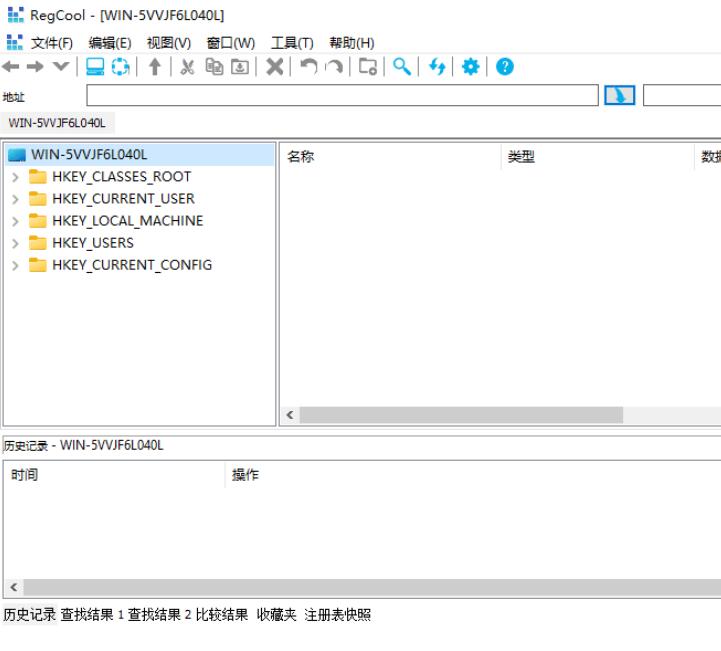Click the paste icon in toolbar
Screen dimensions: 721x651
pyautogui.click(x=240, y=67)
